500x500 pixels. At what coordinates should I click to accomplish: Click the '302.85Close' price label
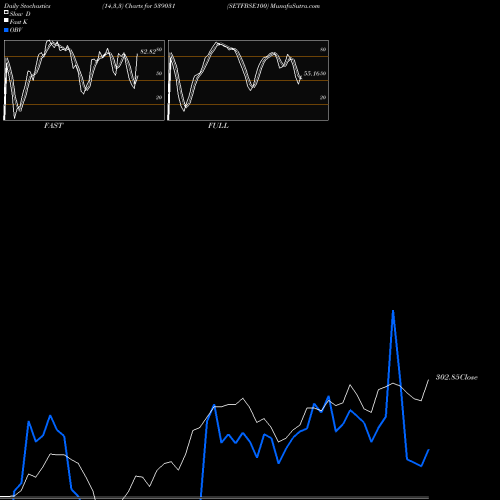tap(457, 377)
